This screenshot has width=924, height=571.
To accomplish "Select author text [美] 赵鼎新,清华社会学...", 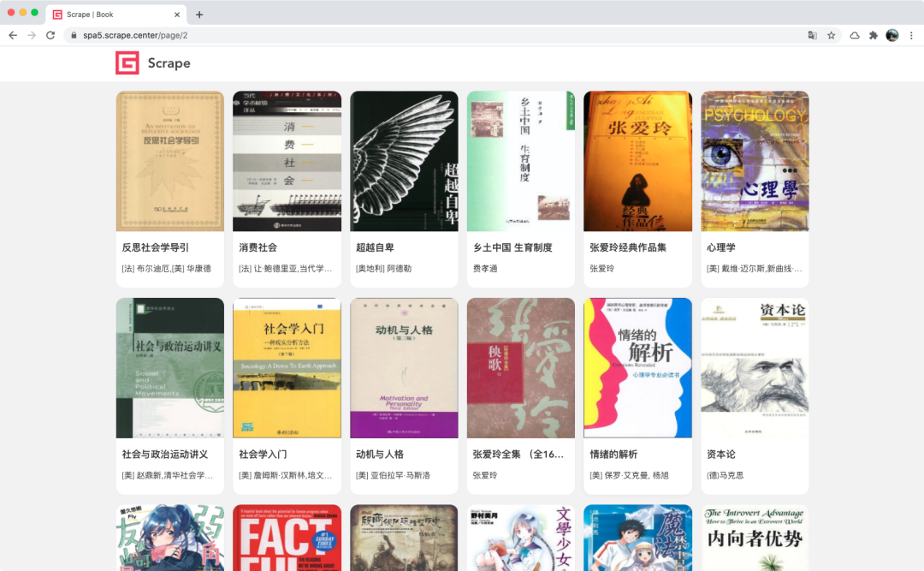I will pyautogui.click(x=168, y=475).
